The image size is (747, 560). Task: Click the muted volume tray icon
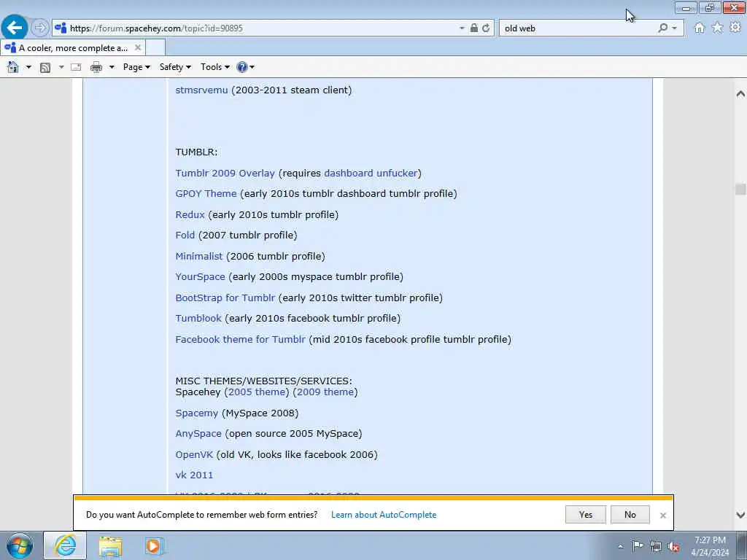tap(673, 547)
